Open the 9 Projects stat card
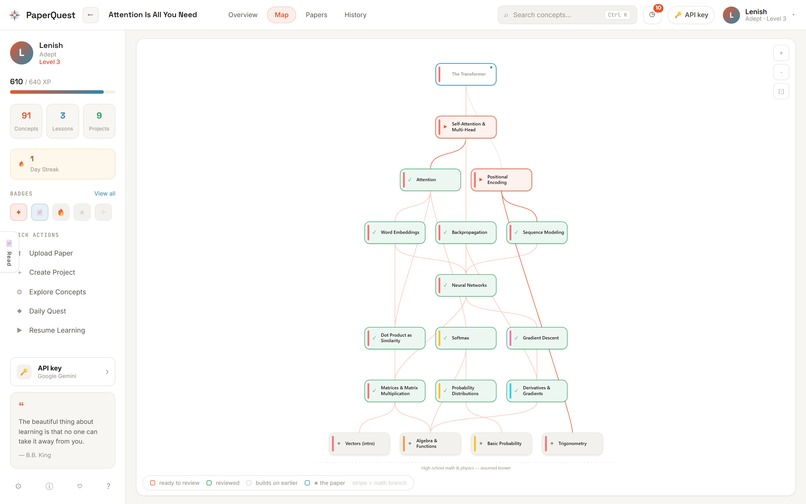Viewport: 806px width, 504px height. pyautogui.click(x=99, y=121)
